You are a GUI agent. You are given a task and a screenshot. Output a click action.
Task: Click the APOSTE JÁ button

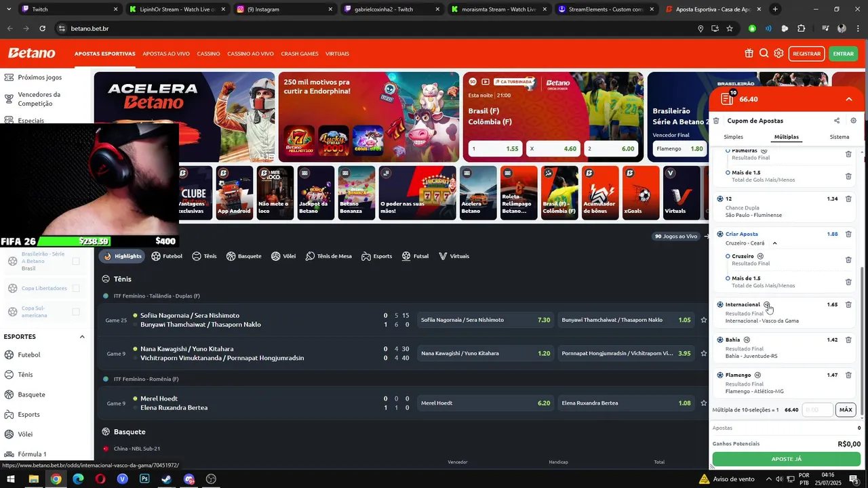pos(786,459)
